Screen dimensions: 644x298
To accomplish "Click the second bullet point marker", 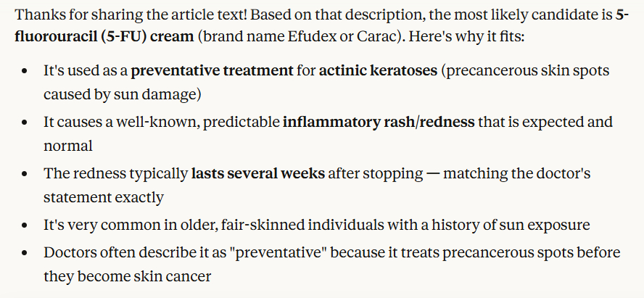I will [26, 123].
